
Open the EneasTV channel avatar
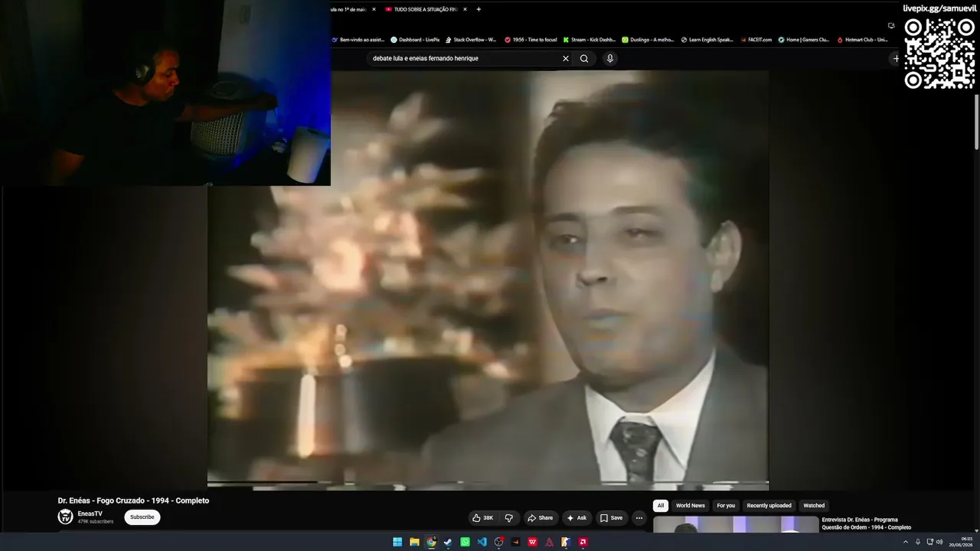pos(66,517)
